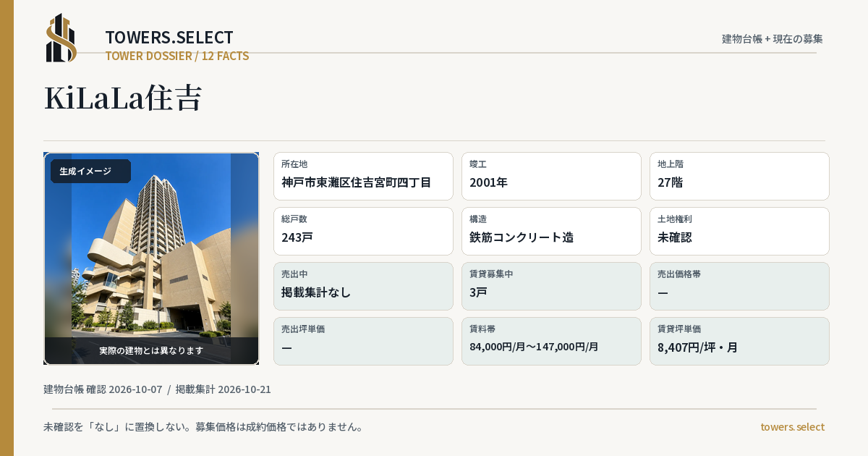Click the 賃貸坪単価 card showing 8,407円/坪・月

tap(739, 341)
